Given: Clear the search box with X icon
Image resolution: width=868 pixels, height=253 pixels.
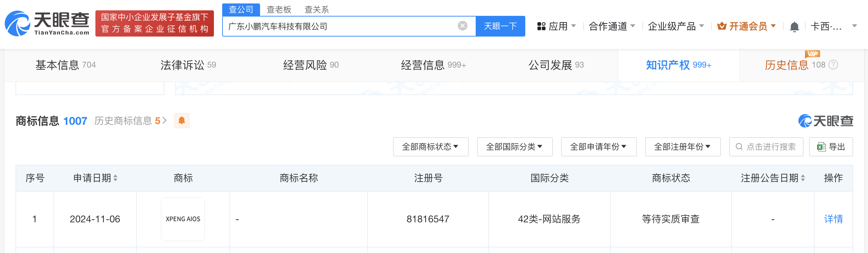Looking at the screenshot, I should click(462, 26).
